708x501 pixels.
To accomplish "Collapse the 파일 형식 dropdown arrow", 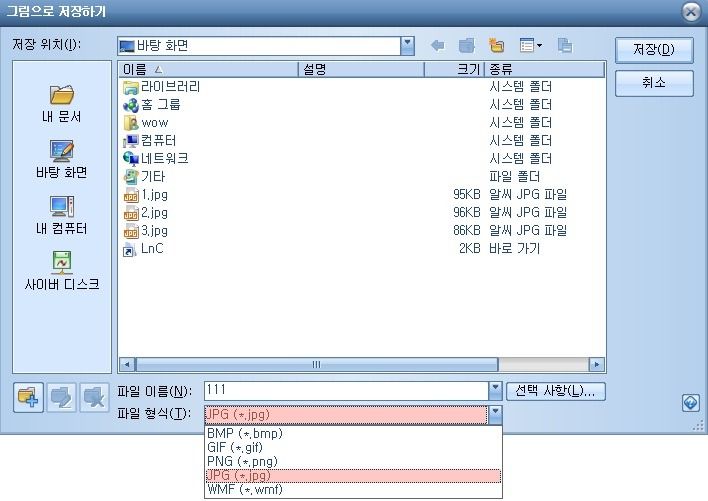I will (x=495, y=414).
